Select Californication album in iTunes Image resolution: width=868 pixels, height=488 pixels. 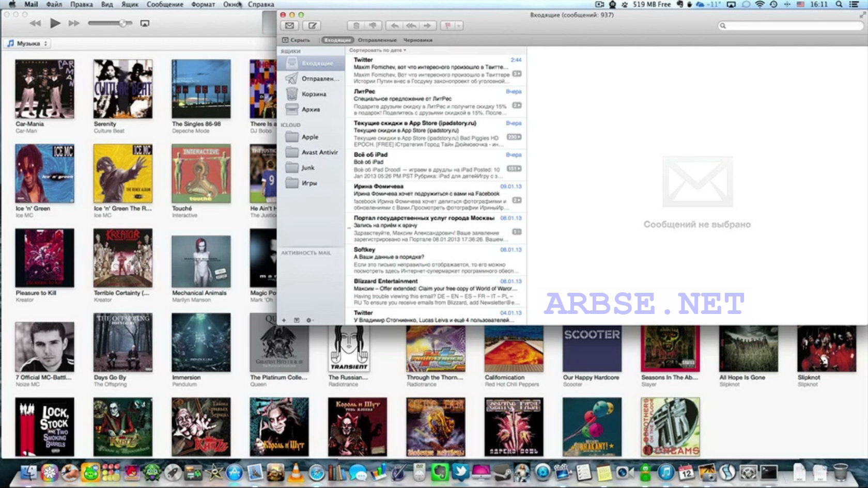tap(514, 349)
